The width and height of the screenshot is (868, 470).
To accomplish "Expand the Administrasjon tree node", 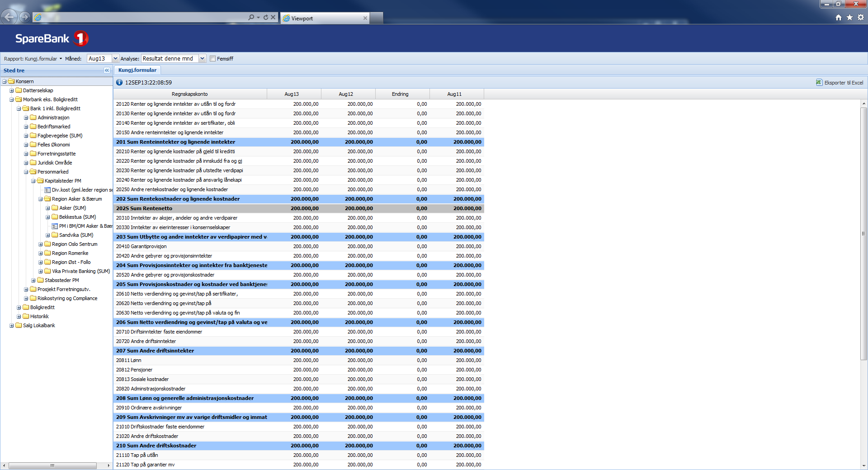I will 26,117.
